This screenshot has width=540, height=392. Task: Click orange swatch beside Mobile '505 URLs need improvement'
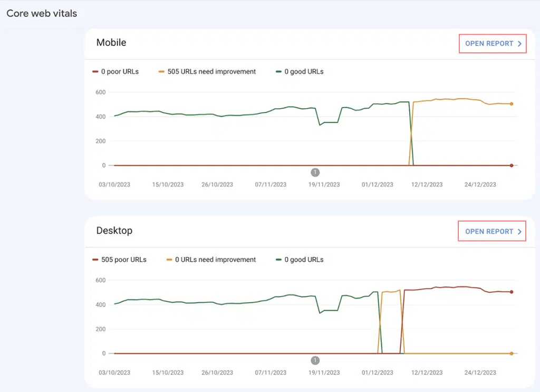point(161,72)
